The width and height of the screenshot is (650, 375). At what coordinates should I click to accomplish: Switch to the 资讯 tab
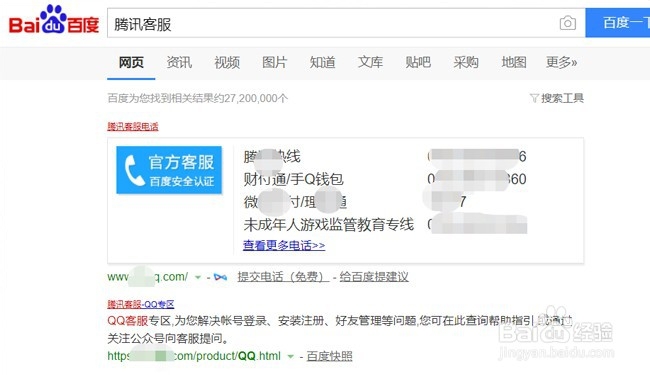point(179,63)
